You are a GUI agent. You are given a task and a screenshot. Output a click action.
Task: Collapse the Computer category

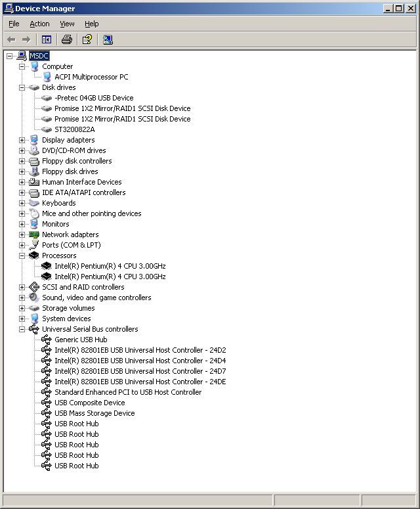click(22, 66)
